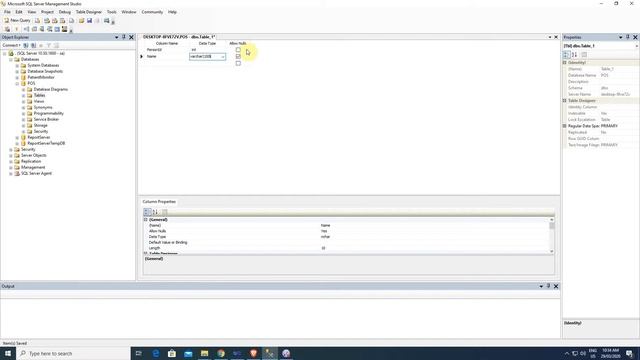Open the Mail app from the taskbar
Viewport: 640px width, 360px height.
click(x=188, y=353)
